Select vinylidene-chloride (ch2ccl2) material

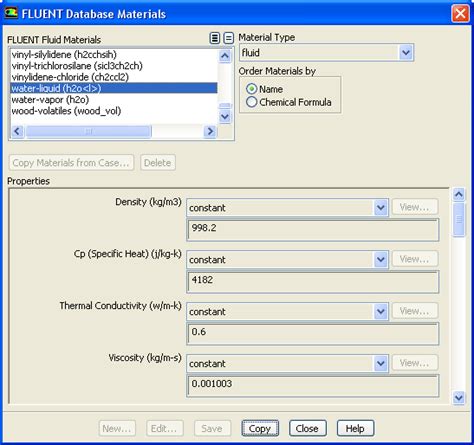pyautogui.click(x=114, y=77)
